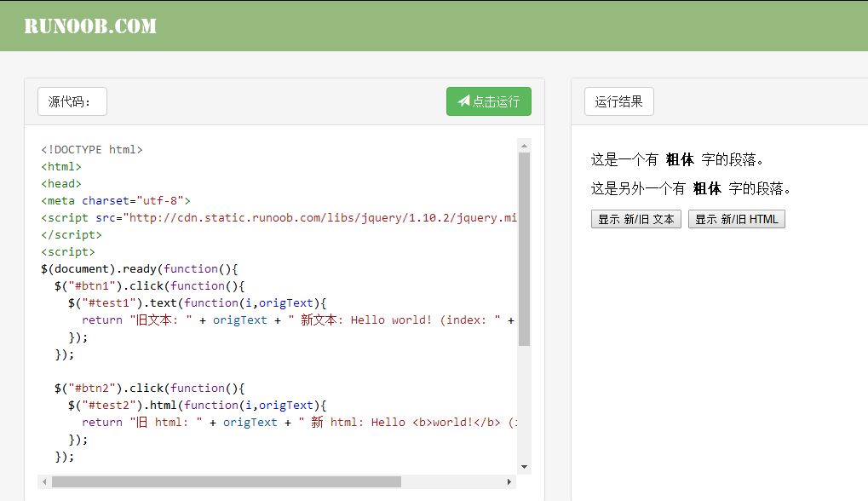
Task: Click the $("#test1").text(function line
Action: point(197,302)
